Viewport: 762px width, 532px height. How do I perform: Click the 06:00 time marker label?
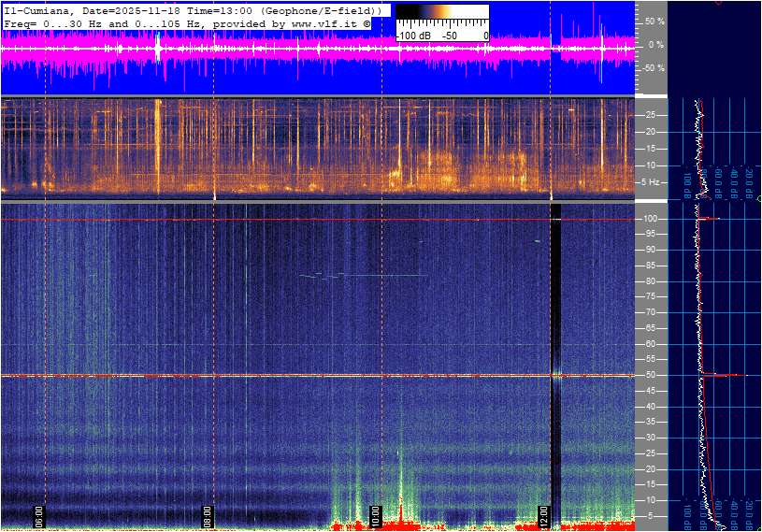coord(39,515)
